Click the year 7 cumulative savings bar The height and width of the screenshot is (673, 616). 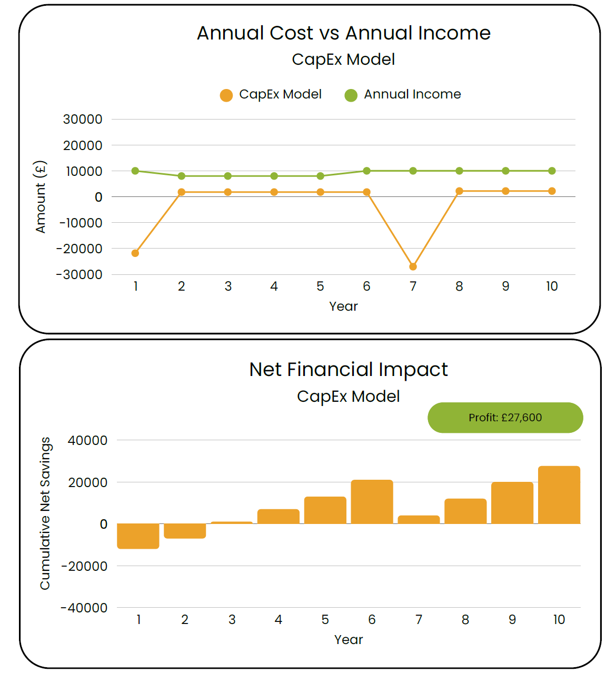pyautogui.click(x=419, y=520)
